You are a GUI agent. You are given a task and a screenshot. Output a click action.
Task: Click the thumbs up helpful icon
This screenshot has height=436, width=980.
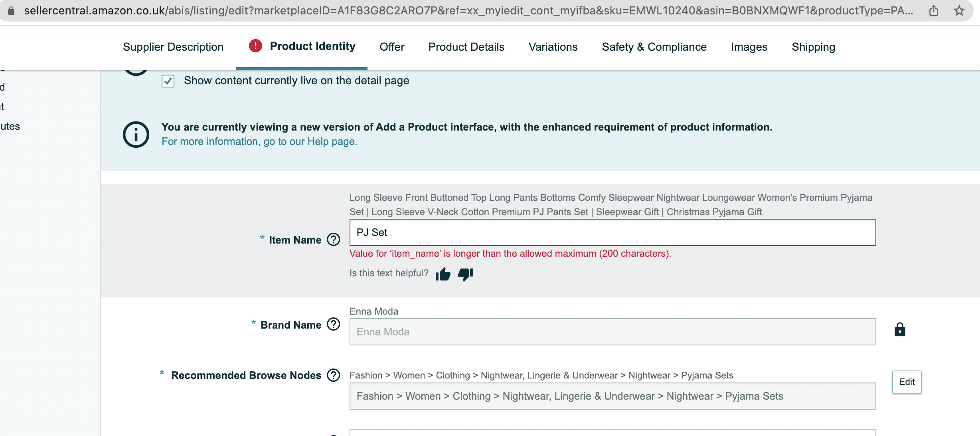(x=443, y=274)
